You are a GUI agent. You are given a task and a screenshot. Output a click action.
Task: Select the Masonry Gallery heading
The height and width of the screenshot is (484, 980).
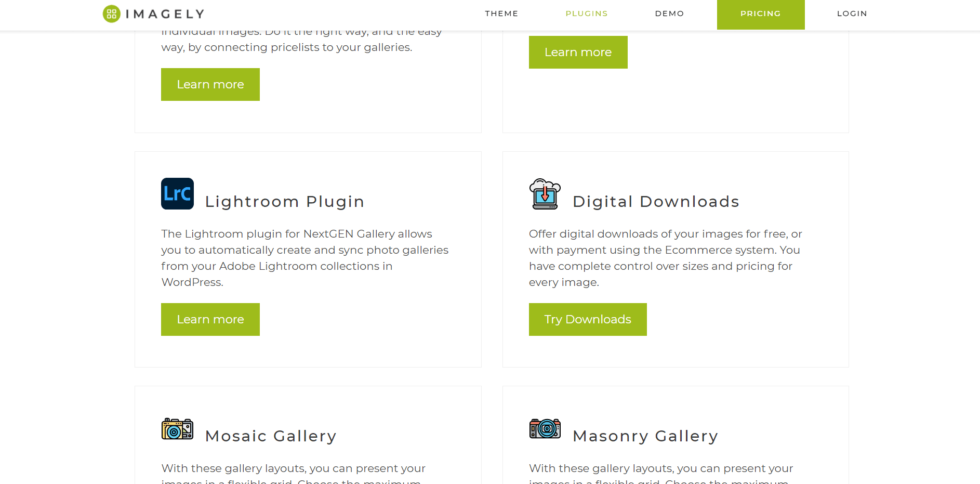click(645, 436)
